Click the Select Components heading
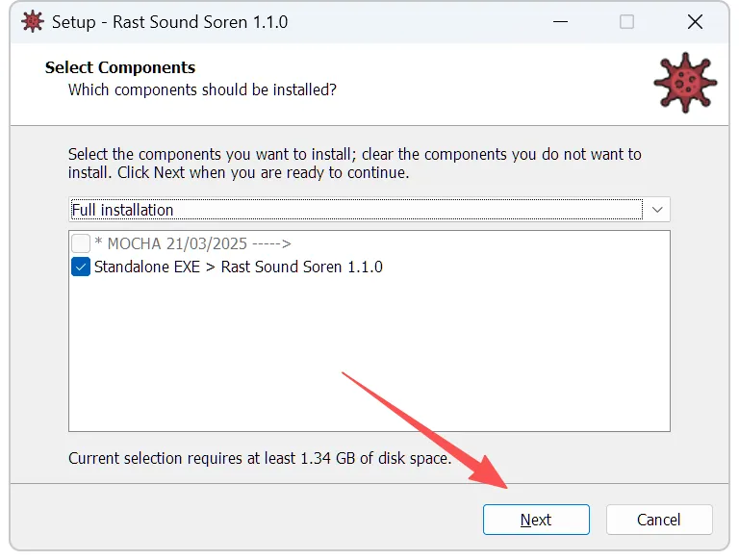Image resolution: width=739 pixels, height=560 pixels. click(120, 67)
